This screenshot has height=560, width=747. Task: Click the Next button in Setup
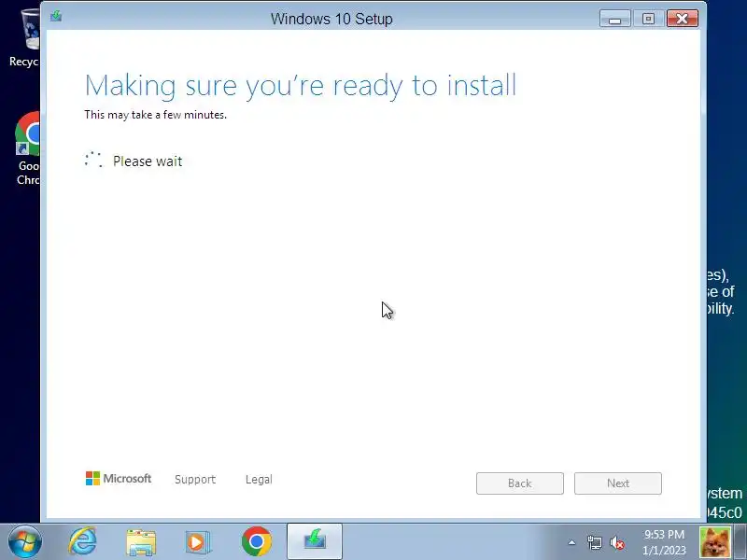tap(618, 483)
